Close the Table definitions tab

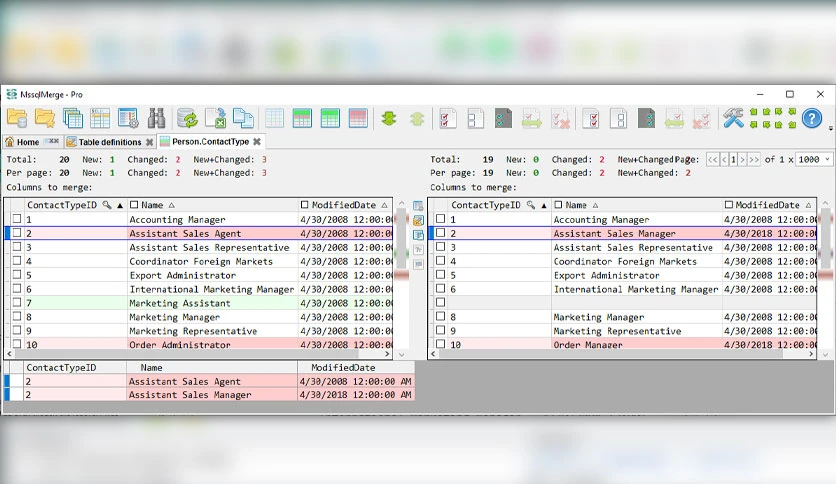pos(149,142)
